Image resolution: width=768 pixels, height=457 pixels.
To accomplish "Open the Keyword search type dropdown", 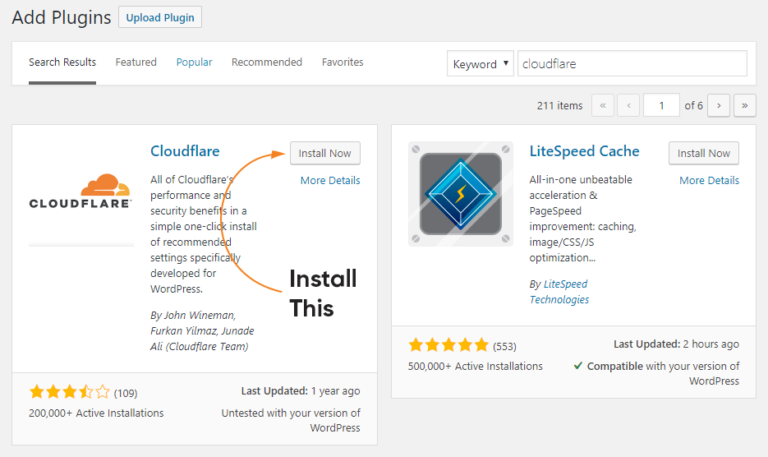I will pyautogui.click(x=480, y=64).
